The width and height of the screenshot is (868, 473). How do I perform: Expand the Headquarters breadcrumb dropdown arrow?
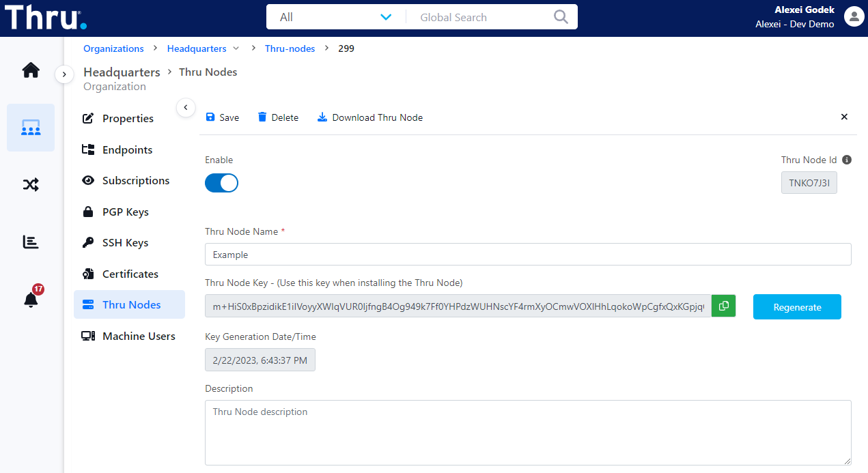click(x=236, y=48)
